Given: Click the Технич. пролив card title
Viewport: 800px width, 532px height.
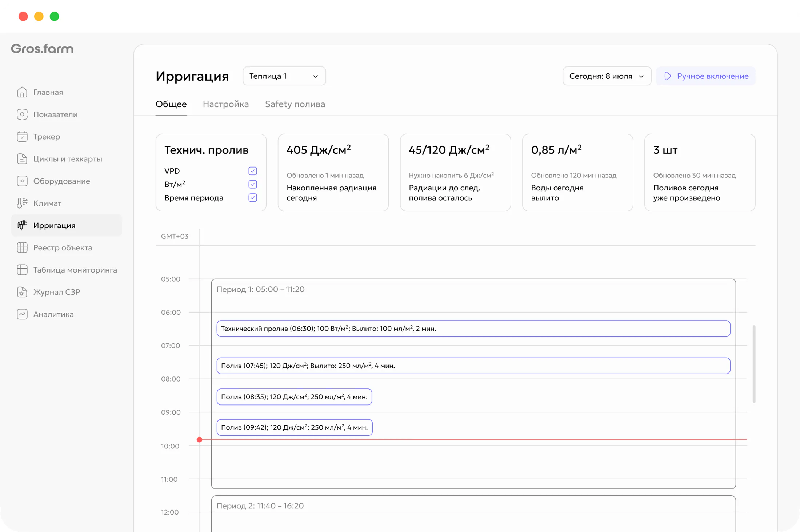Looking at the screenshot, I should pyautogui.click(x=207, y=150).
